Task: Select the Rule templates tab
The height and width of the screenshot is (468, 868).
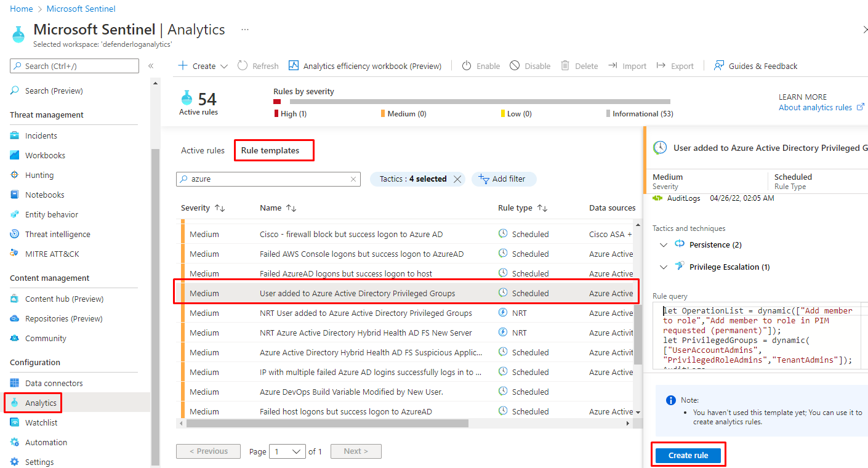Action: pos(270,150)
